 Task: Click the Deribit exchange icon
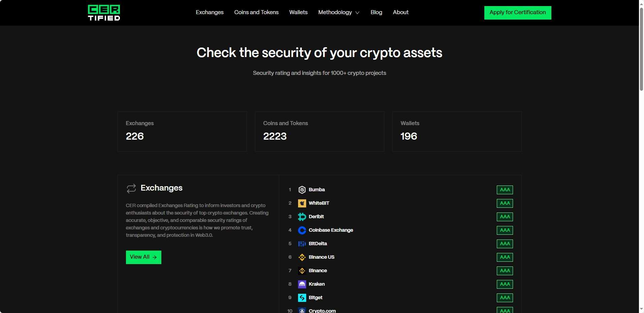click(x=302, y=217)
